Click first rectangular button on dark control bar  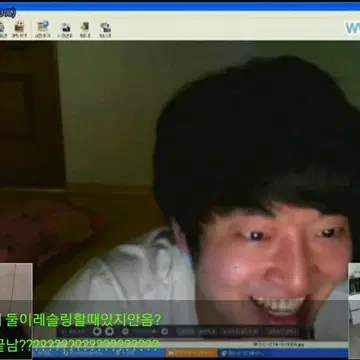click(186, 332)
